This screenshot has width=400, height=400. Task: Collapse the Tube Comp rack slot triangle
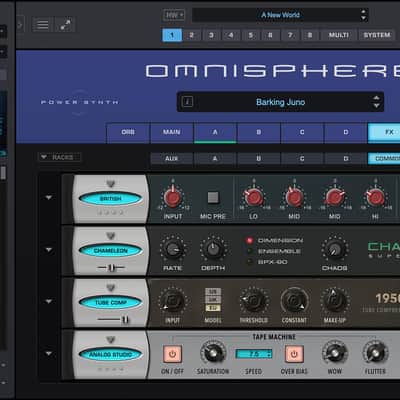click(49, 301)
